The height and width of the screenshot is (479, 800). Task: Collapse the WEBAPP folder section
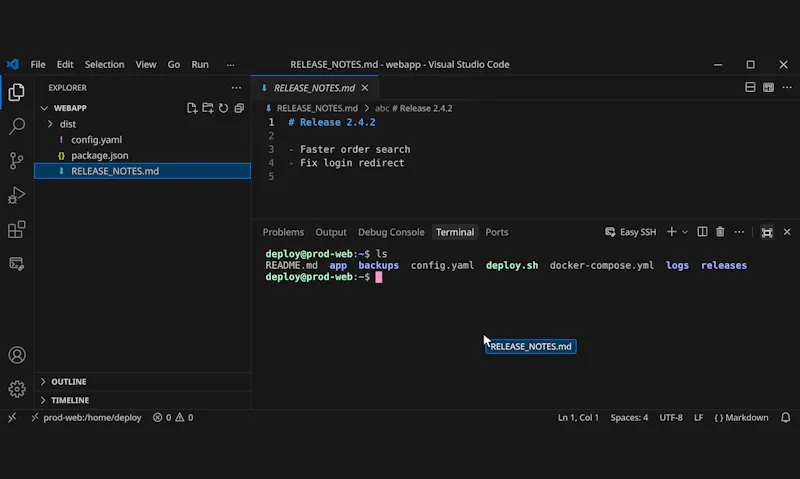point(70,108)
